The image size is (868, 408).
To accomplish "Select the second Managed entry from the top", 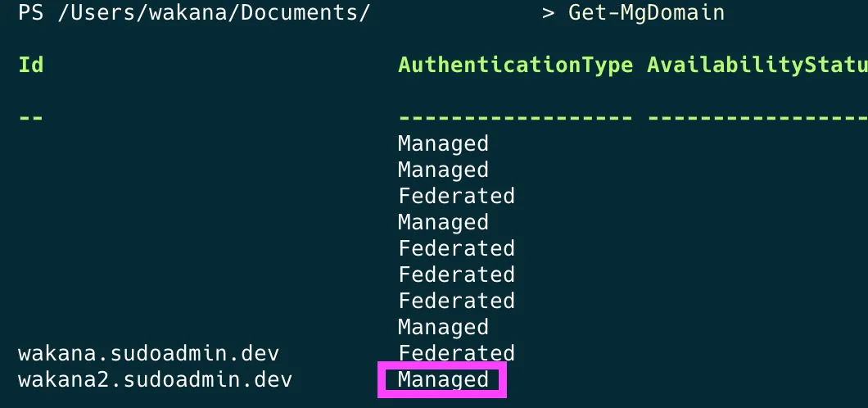I will 443,170.
